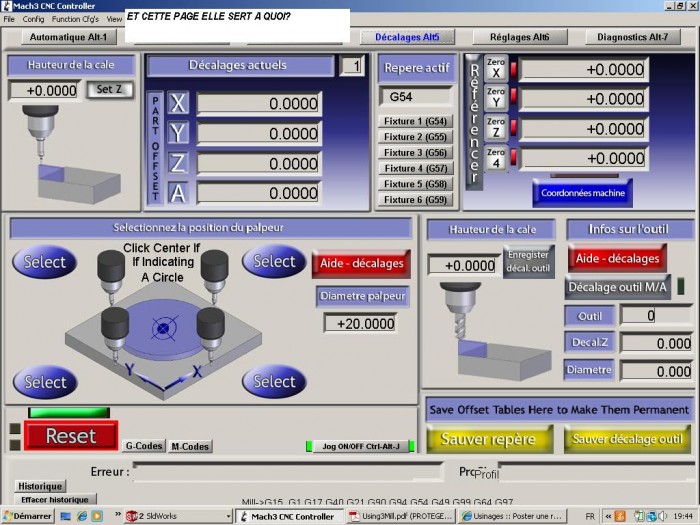Toggle Coordonnées machine display
This screenshot has height=525, width=700.
[583, 193]
